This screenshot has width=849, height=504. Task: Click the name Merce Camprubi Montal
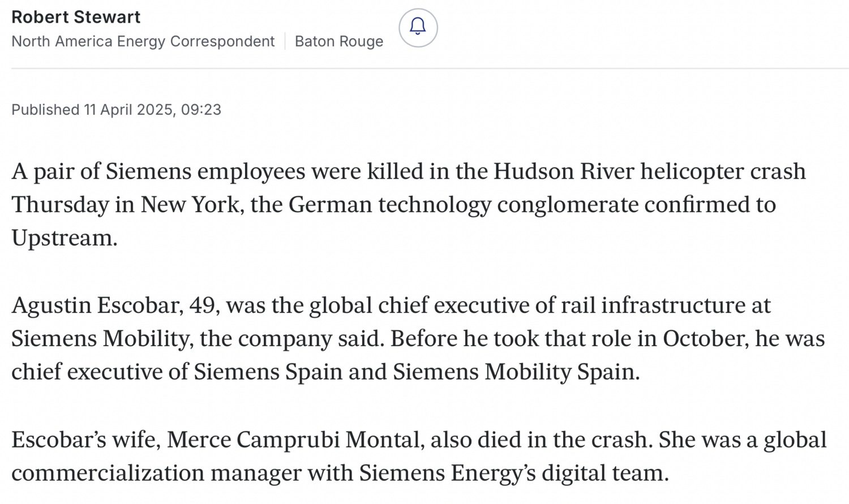295,440
